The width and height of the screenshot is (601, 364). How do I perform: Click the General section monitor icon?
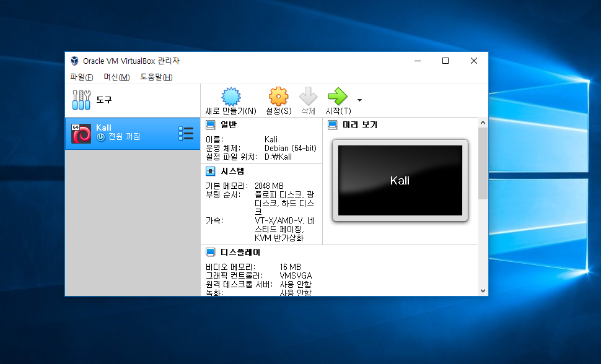tap(211, 124)
